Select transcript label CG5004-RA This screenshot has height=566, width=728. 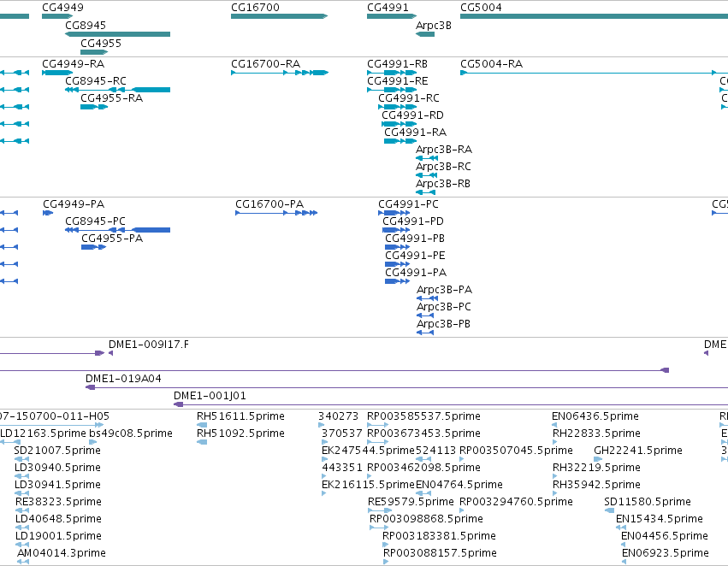[492, 64]
